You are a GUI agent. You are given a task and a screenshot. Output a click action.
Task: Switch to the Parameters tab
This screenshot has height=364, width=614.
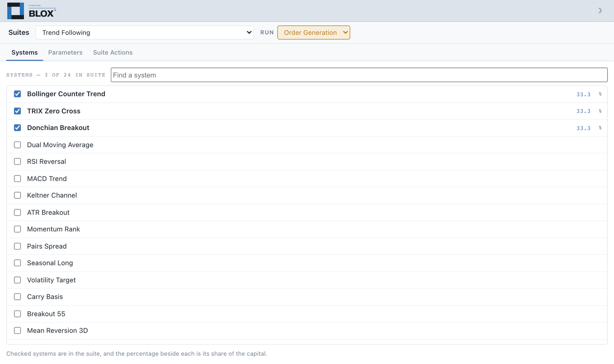(x=65, y=52)
